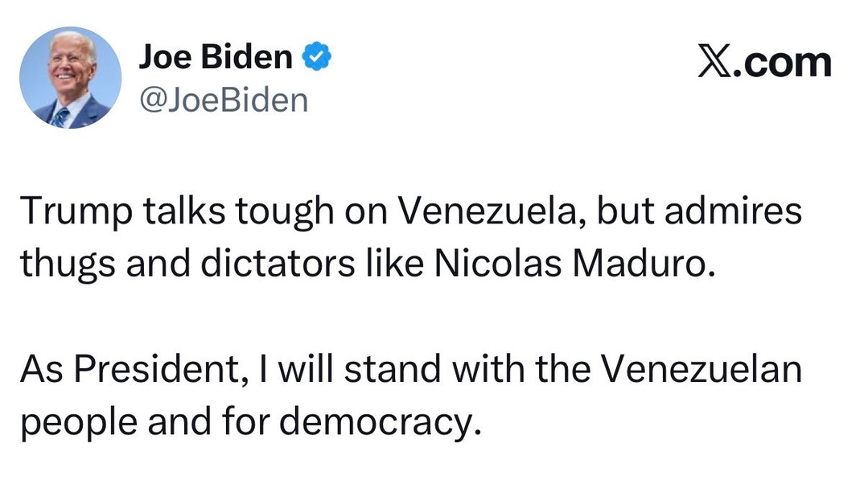Click the Joe Biden display name
This screenshot has height=492, width=868.
point(216,57)
